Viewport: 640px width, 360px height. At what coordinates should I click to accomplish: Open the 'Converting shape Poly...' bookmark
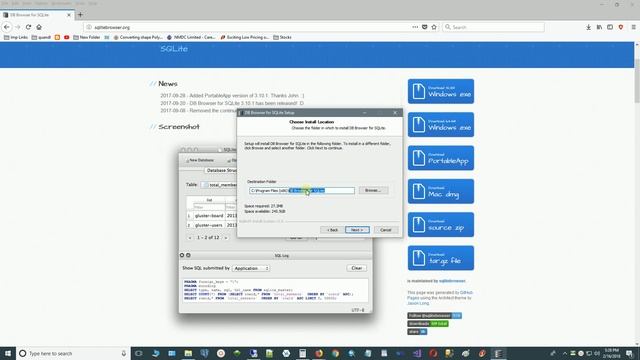(138, 37)
